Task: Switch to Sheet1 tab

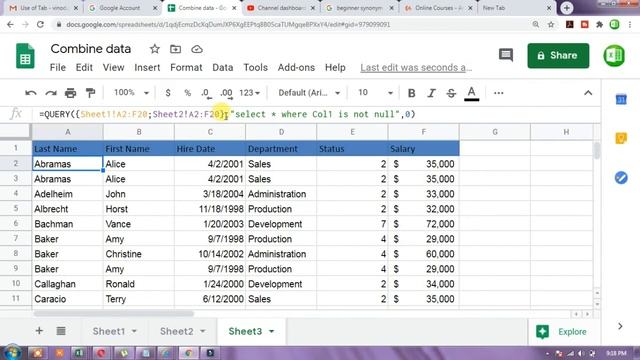Action: [x=109, y=331]
